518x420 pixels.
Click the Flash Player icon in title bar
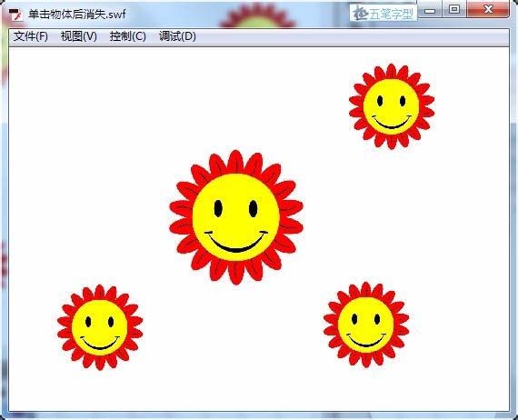(x=15, y=15)
